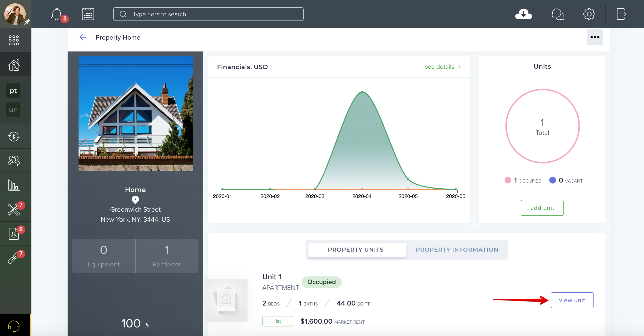Click the user profile avatar
Screen dimensions: 644x336
pyautogui.click(x=15, y=14)
